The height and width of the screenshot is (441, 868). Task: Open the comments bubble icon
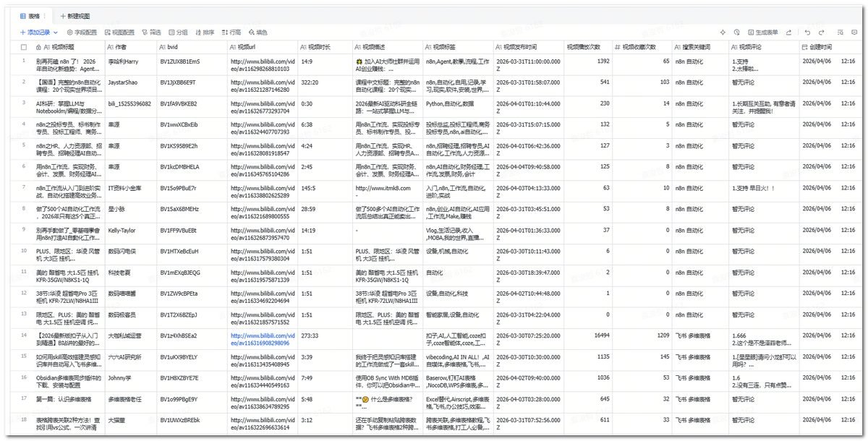click(854, 33)
